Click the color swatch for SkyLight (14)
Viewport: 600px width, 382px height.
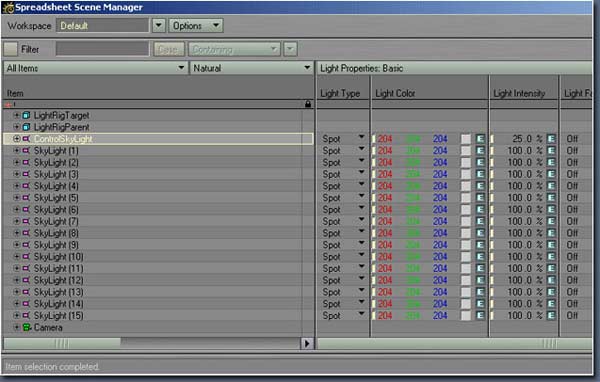point(466,304)
